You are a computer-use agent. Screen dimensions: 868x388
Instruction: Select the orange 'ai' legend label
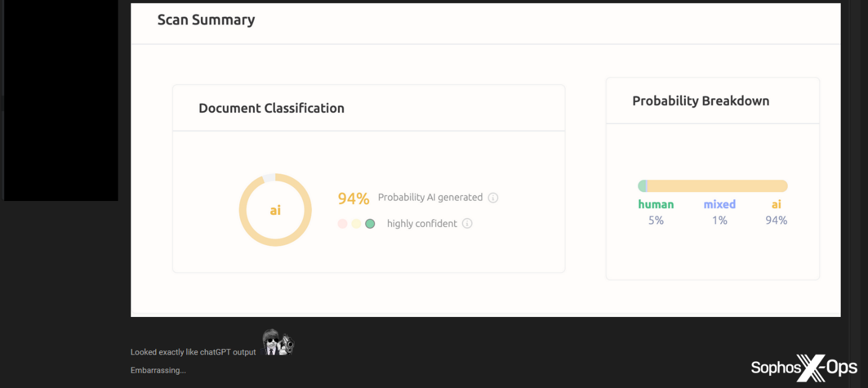pyautogui.click(x=776, y=204)
